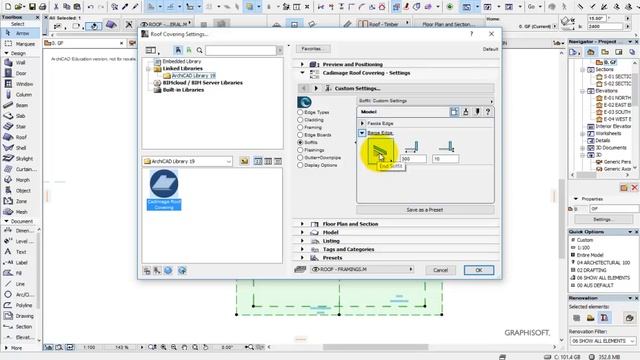Select Built-in Libraries tree item

click(183, 90)
